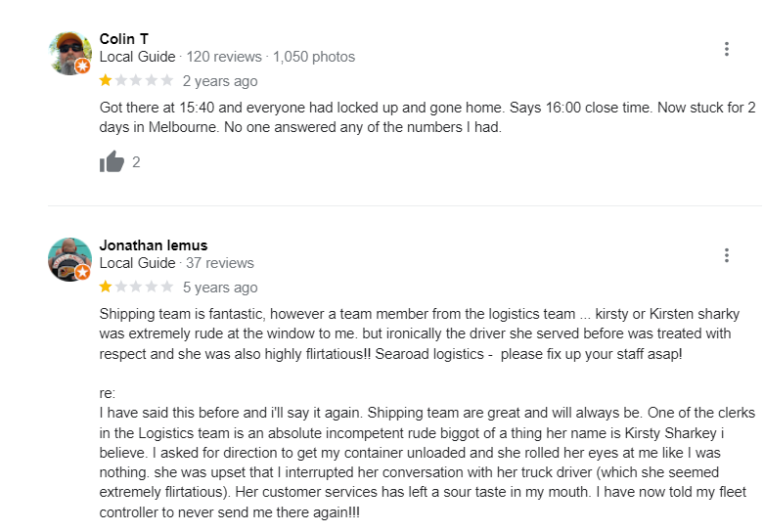Click Local Guide badge on Jonathan's avatar
764x532 pixels.
coord(83,272)
